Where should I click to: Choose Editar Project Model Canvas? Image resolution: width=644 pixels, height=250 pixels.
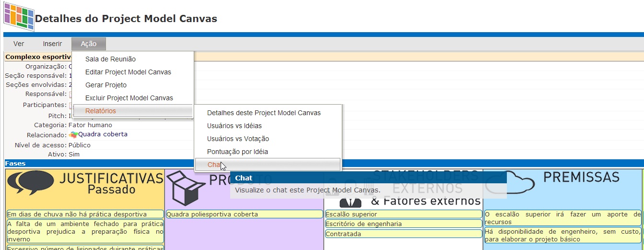click(133, 72)
